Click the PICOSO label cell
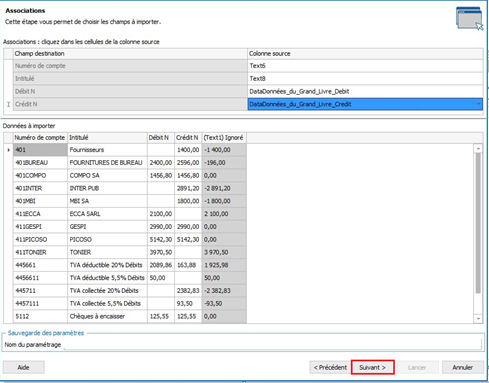Image resolution: width=489 pixels, height=383 pixels. (107, 239)
